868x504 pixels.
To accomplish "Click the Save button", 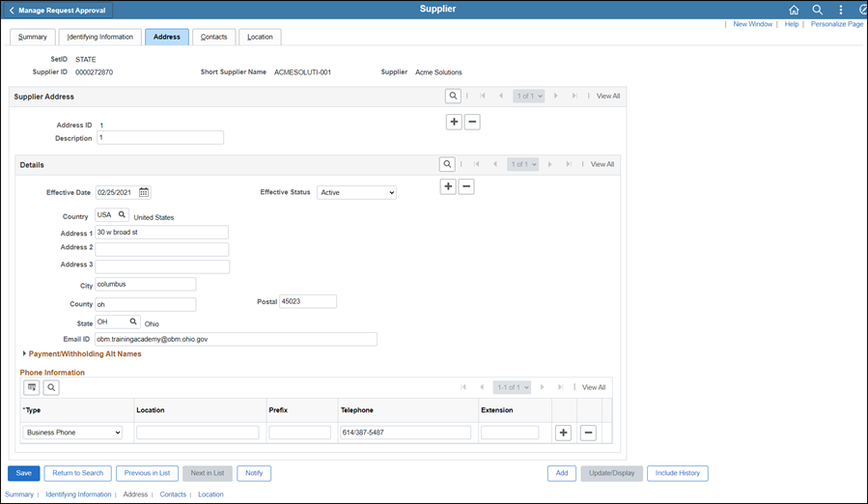I will click(24, 473).
